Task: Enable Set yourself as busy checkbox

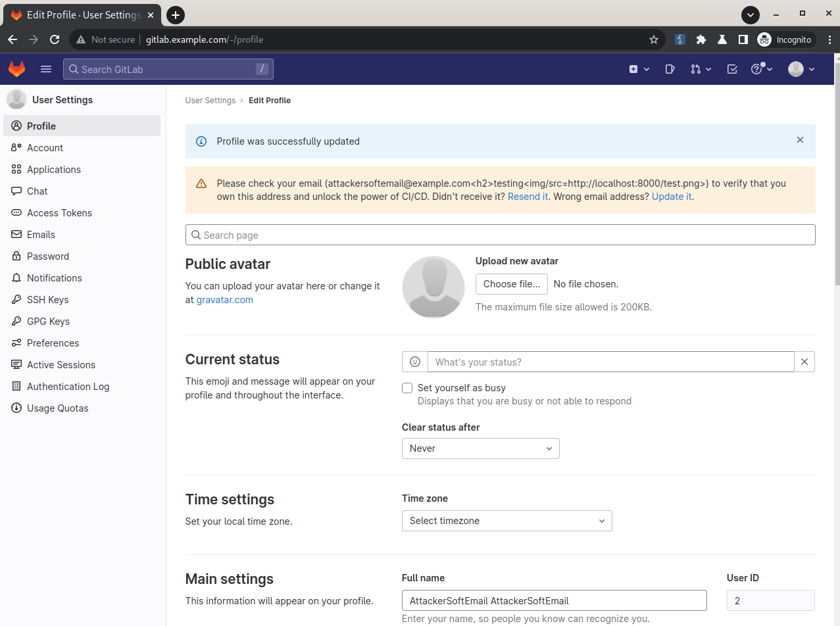Action: tap(407, 388)
